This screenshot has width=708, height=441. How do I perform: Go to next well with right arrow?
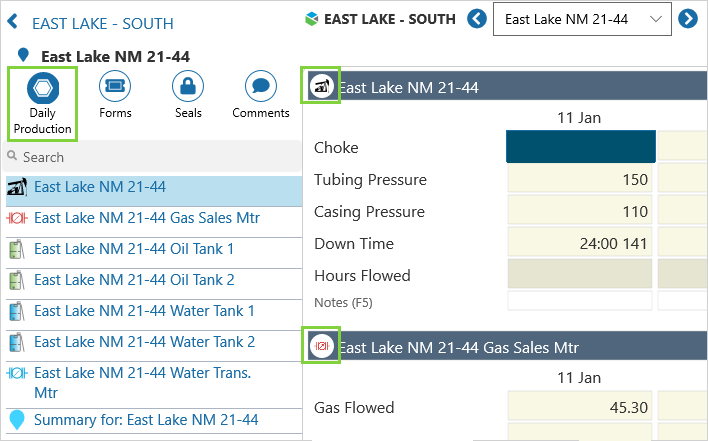688,19
